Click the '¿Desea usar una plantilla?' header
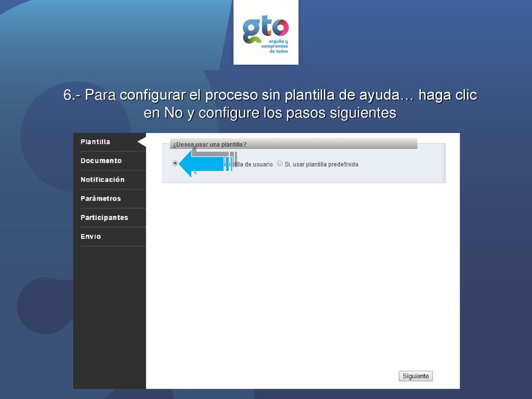 (x=294, y=144)
